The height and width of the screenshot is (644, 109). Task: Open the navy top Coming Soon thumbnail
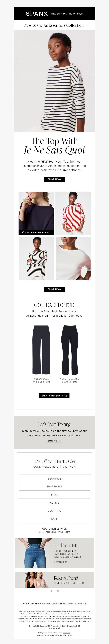pyautogui.click(x=36, y=213)
